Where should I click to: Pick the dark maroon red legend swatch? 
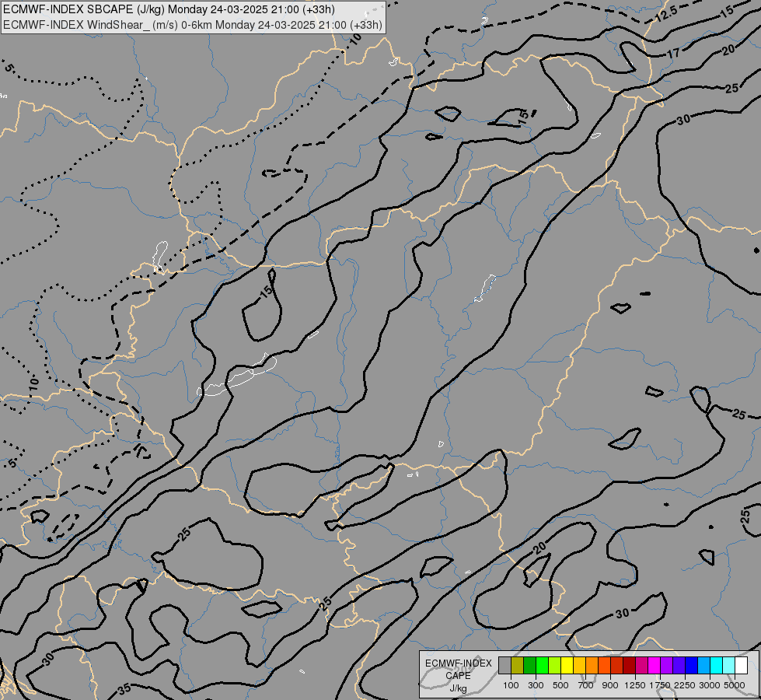click(x=629, y=666)
